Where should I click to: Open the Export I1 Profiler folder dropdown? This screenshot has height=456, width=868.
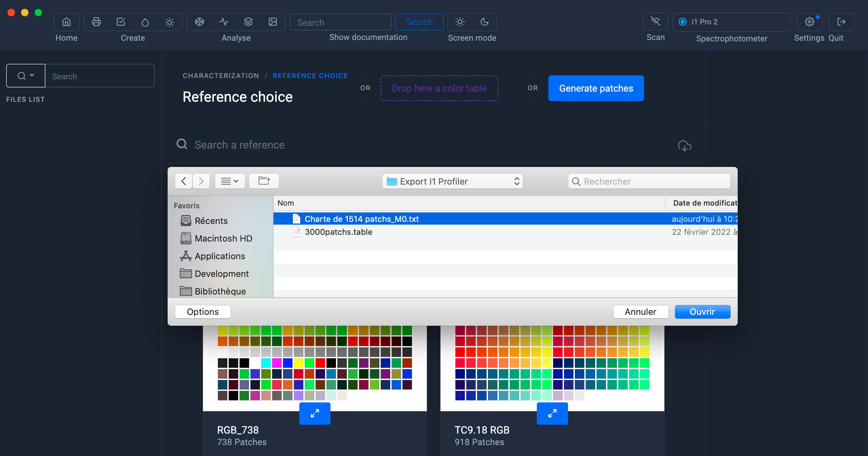pyautogui.click(x=452, y=181)
